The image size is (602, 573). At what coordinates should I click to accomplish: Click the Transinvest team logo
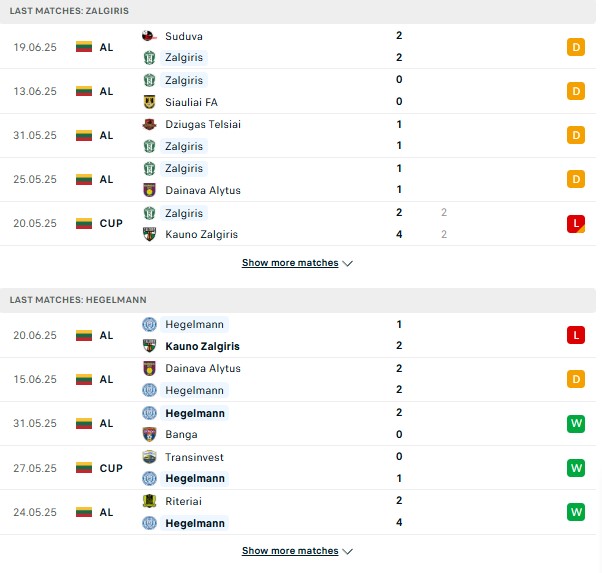(x=149, y=457)
